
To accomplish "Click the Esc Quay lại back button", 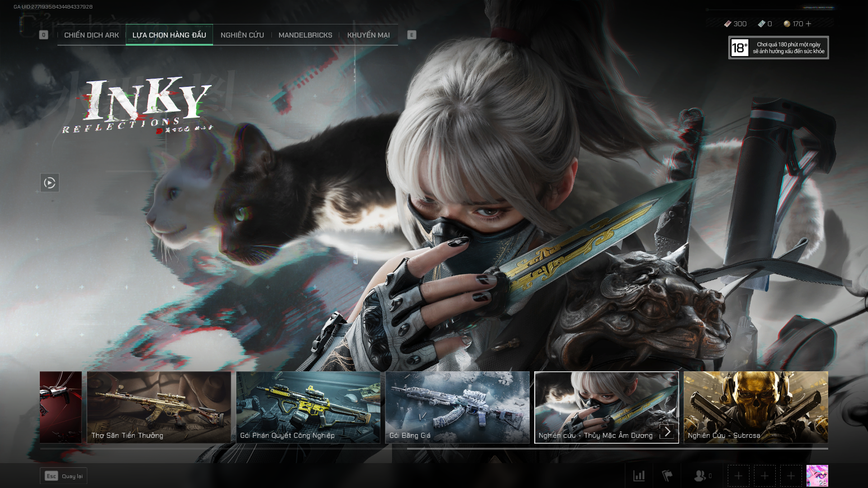I will coord(63,476).
